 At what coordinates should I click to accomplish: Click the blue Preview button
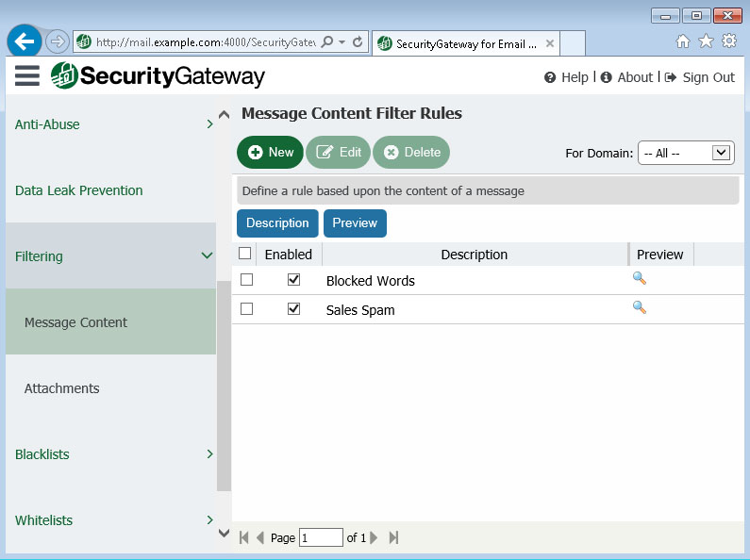pyautogui.click(x=355, y=223)
